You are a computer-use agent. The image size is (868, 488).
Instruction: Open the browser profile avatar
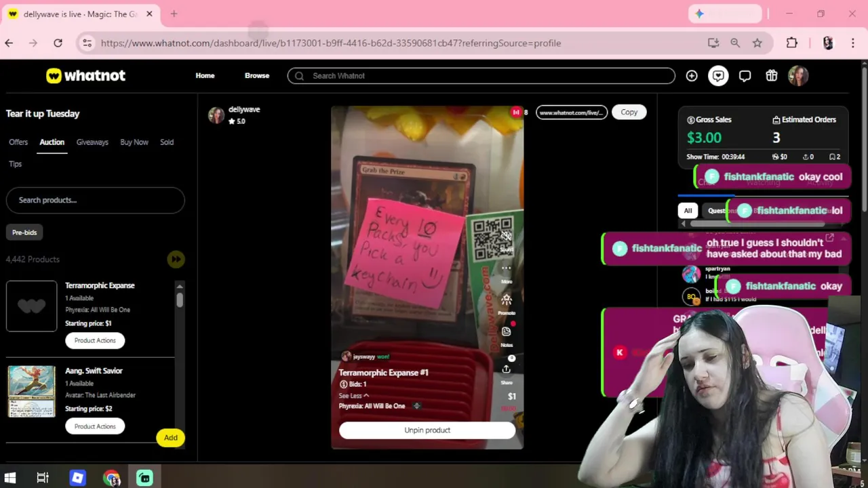(827, 43)
